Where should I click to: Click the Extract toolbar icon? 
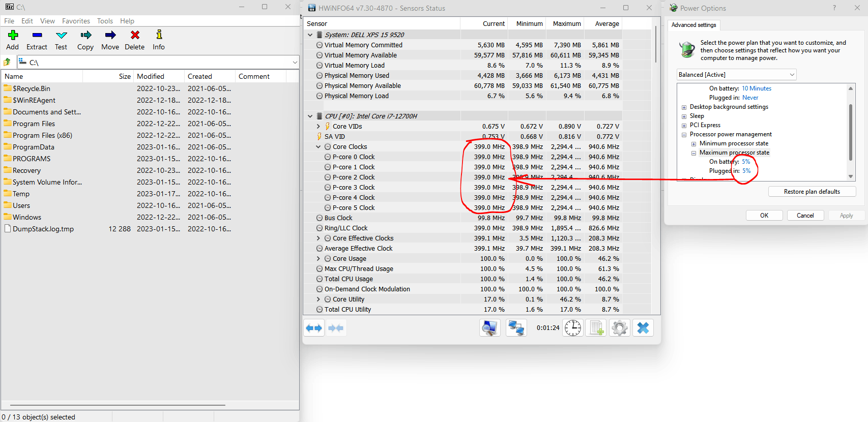pos(37,35)
